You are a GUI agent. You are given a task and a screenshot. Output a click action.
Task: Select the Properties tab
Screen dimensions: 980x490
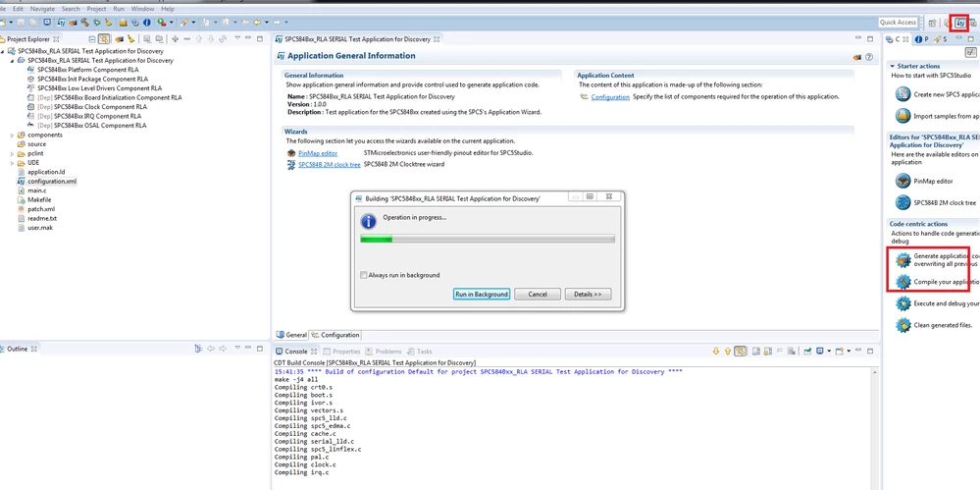pyautogui.click(x=342, y=352)
